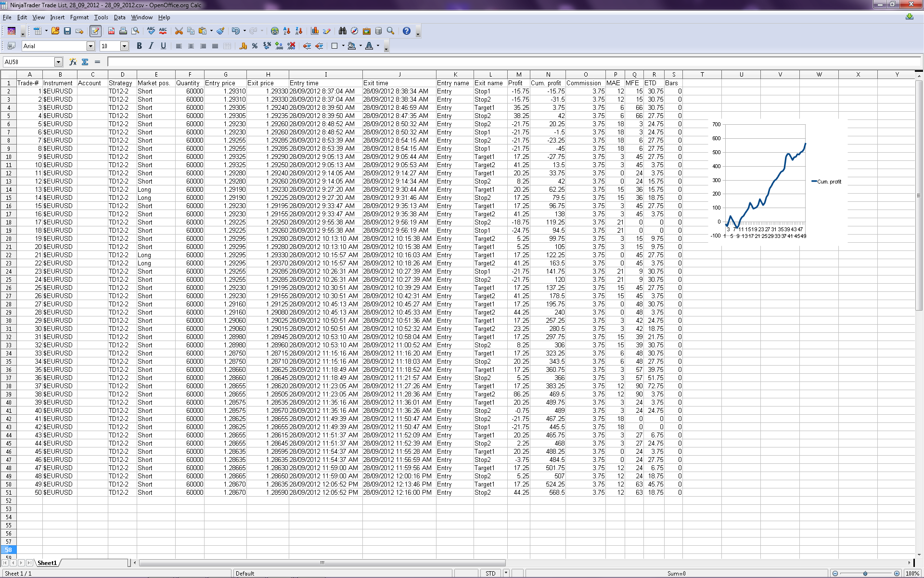
Task: Click Sort Descending icon
Action: (299, 31)
